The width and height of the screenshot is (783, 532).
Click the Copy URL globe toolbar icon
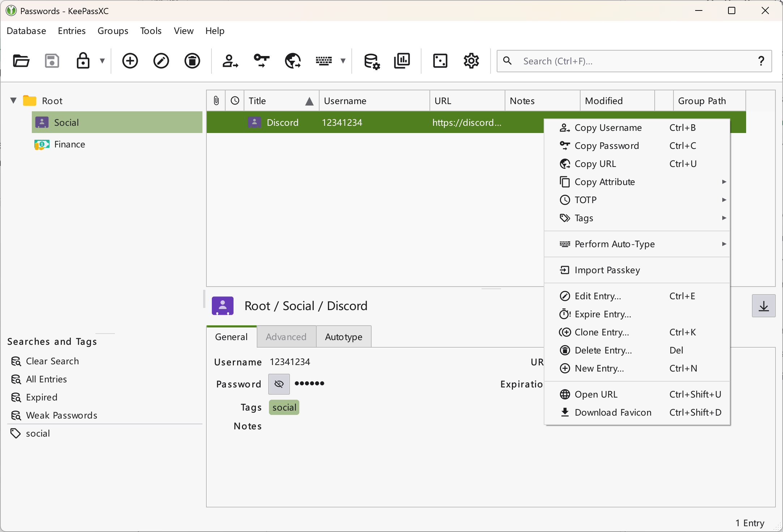pos(293,61)
